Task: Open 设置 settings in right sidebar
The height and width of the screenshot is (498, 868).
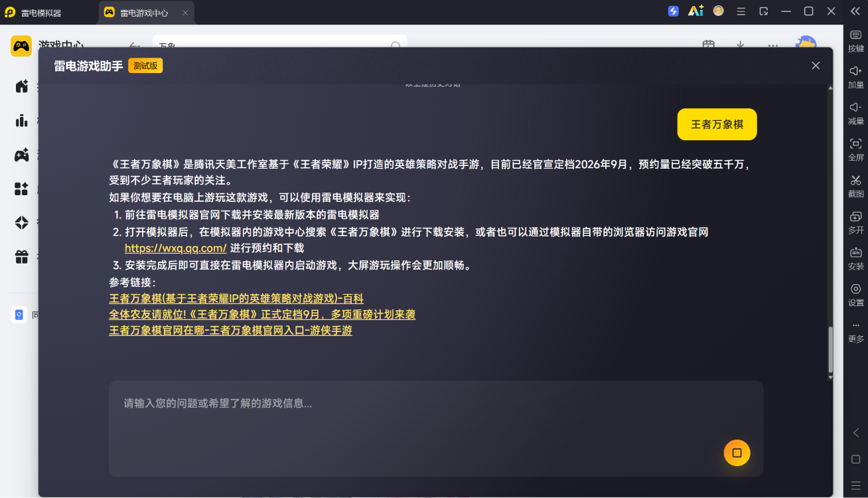Action: coord(856,295)
